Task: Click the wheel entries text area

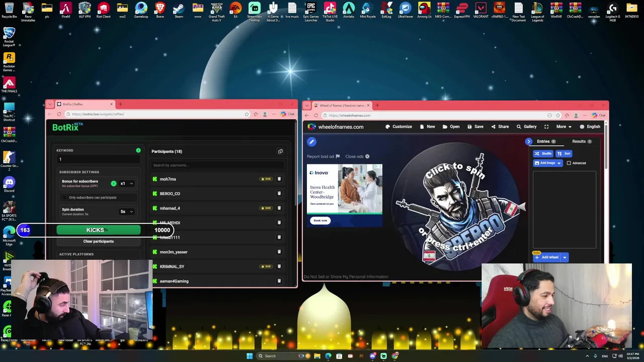Action: click(x=565, y=209)
